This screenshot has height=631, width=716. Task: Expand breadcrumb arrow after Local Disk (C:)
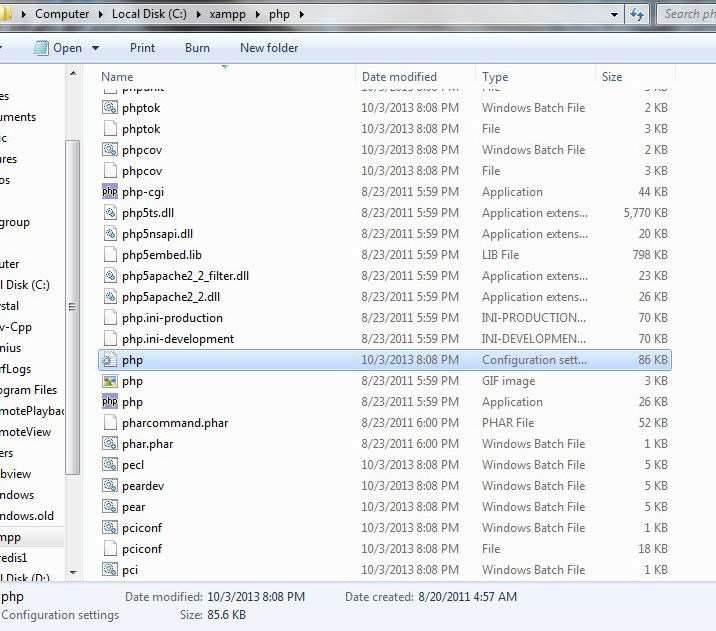(x=199, y=15)
